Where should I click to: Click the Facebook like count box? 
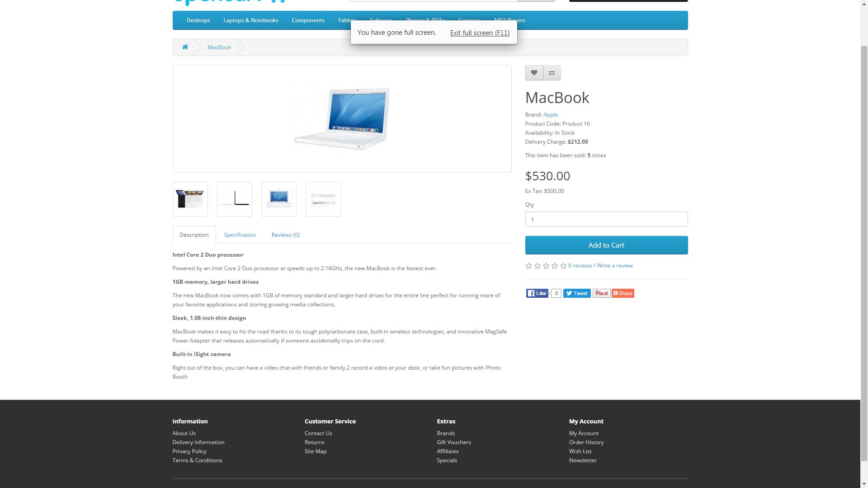[x=556, y=293]
